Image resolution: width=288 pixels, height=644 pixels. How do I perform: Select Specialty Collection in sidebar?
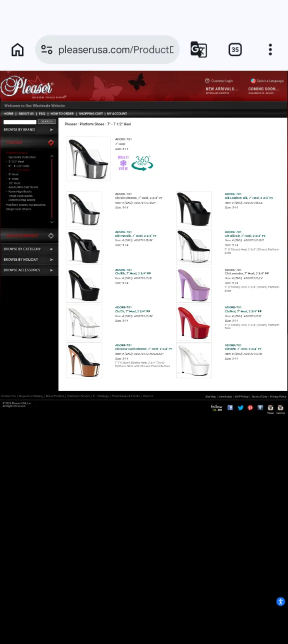(22, 157)
